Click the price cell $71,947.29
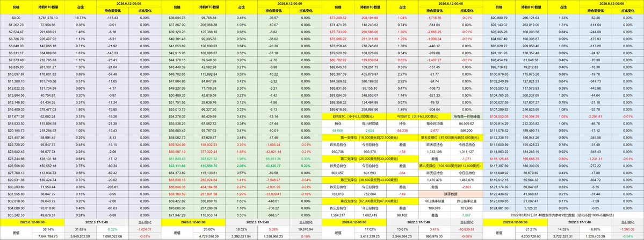The image size is (644, 240). tap(177, 215)
